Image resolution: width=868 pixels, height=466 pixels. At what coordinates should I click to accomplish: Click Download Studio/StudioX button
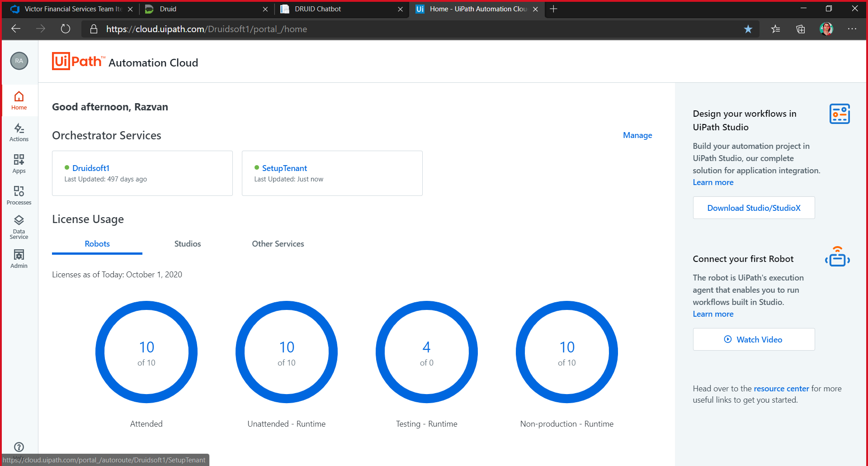754,208
